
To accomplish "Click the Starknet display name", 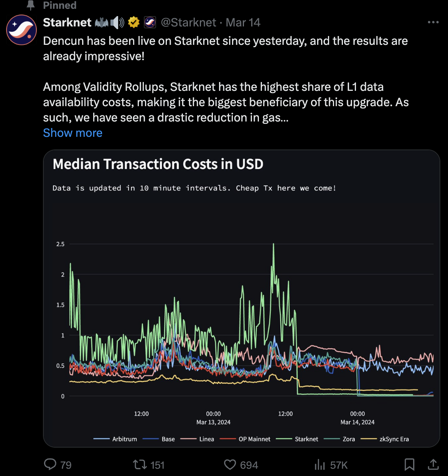I will point(67,23).
